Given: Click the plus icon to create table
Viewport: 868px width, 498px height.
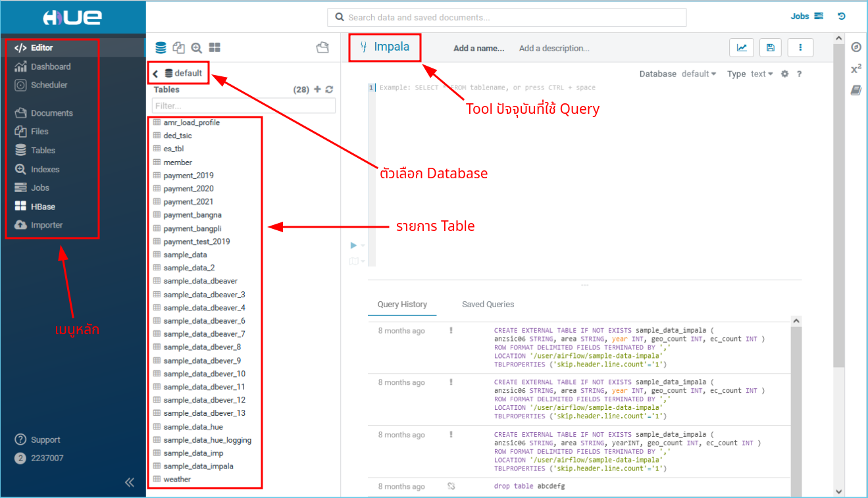Looking at the screenshot, I should [317, 89].
